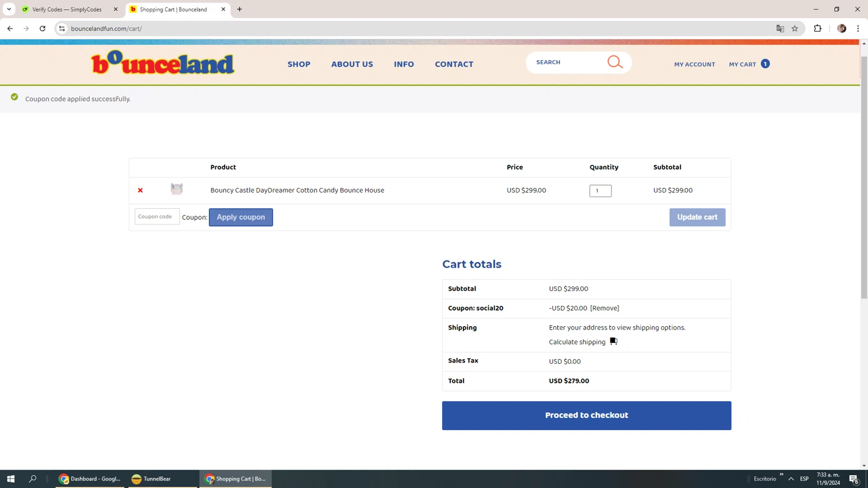The image size is (868, 488).
Task: Click the quantity input box
Action: [x=601, y=191]
